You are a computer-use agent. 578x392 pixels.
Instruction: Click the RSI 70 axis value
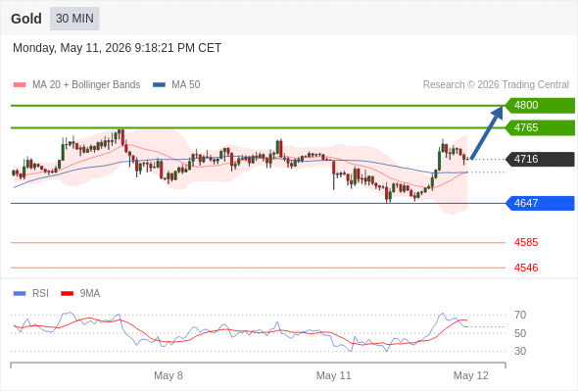520,315
